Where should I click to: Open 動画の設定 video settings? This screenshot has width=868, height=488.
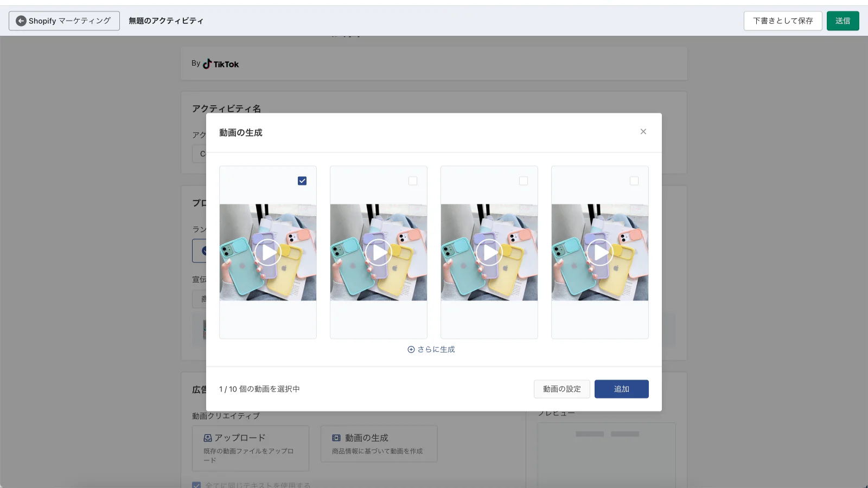[562, 389]
